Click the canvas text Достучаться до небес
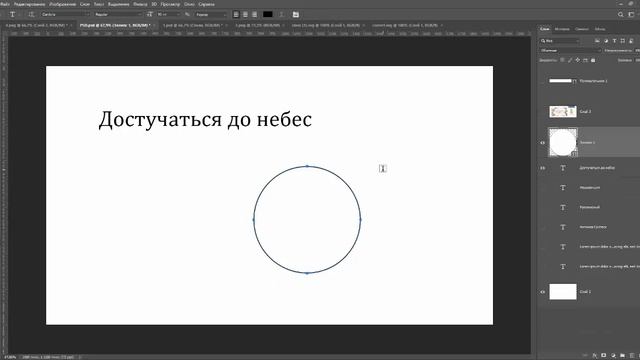The image size is (640, 360). click(205, 120)
